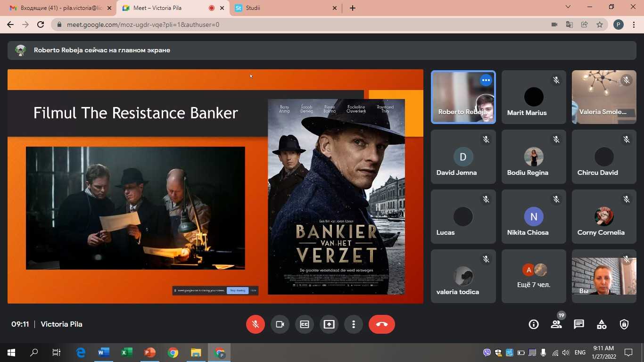Select Marit Marius participant tile
The width and height of the screenshot is (644, 362).
[x=534, y=97]
